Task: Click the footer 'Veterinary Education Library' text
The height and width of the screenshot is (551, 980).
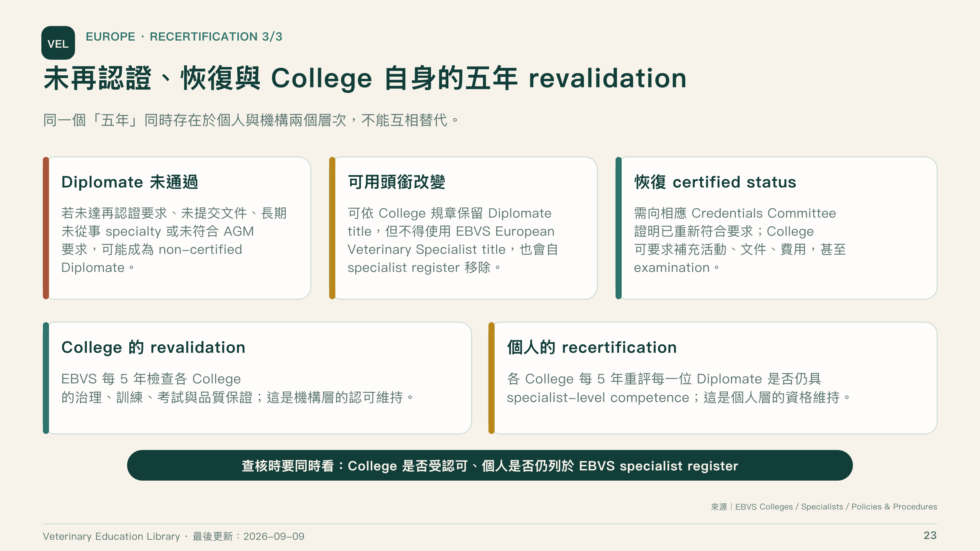Action: coord(111,536)
